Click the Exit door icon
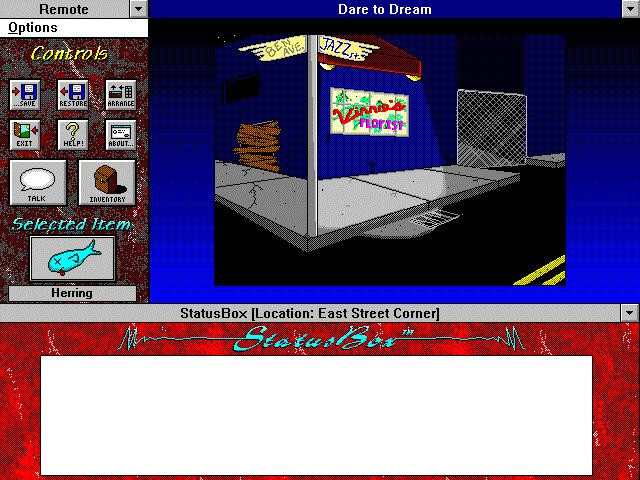This screenshot has width=640, height=480. point(25,135)
